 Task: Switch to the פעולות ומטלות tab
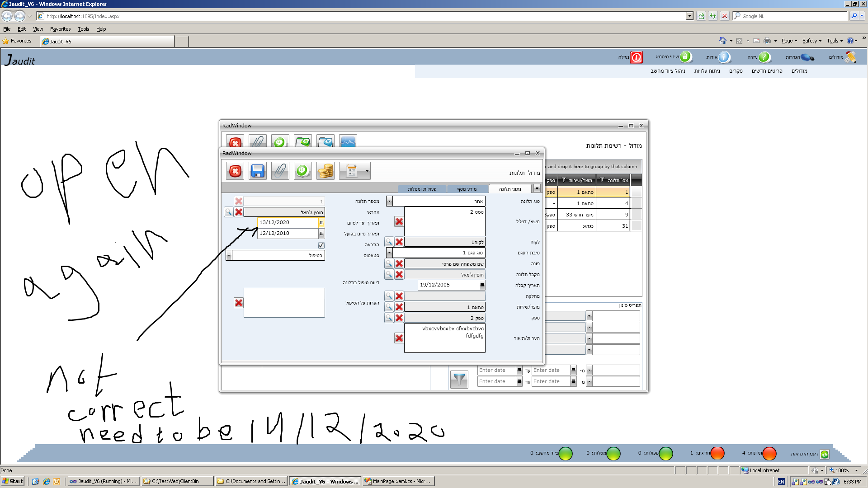pyautogui.click(x=422, y=189)
